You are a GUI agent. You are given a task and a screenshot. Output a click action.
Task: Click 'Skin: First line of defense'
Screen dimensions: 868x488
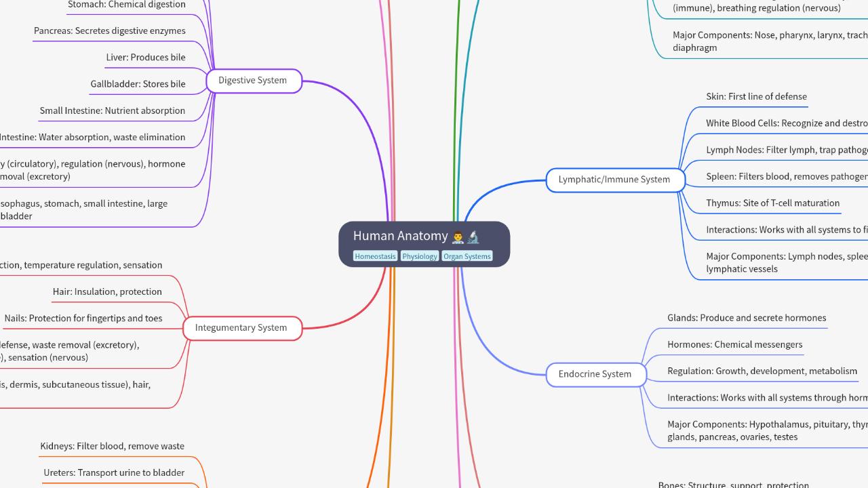pyautogui.click(x=757, y=97)
